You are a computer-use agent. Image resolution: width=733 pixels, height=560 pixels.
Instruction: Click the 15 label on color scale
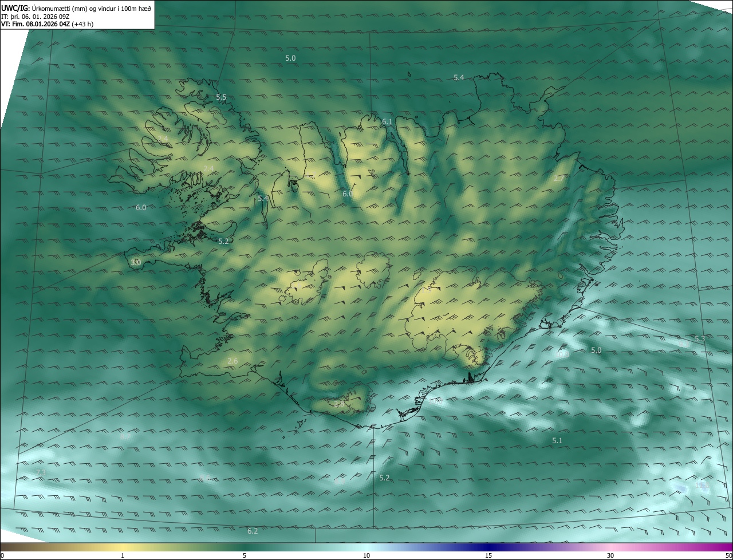click(x=488, y=555)
